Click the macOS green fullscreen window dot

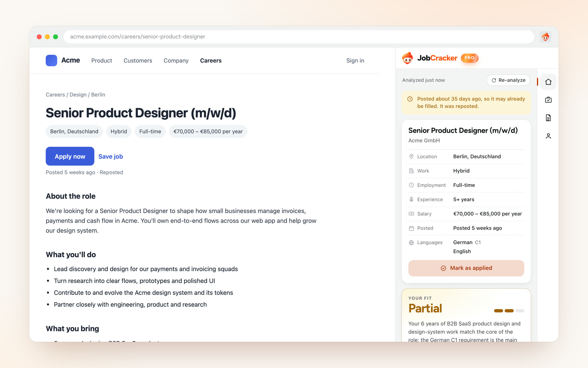[x=55, y=37]
